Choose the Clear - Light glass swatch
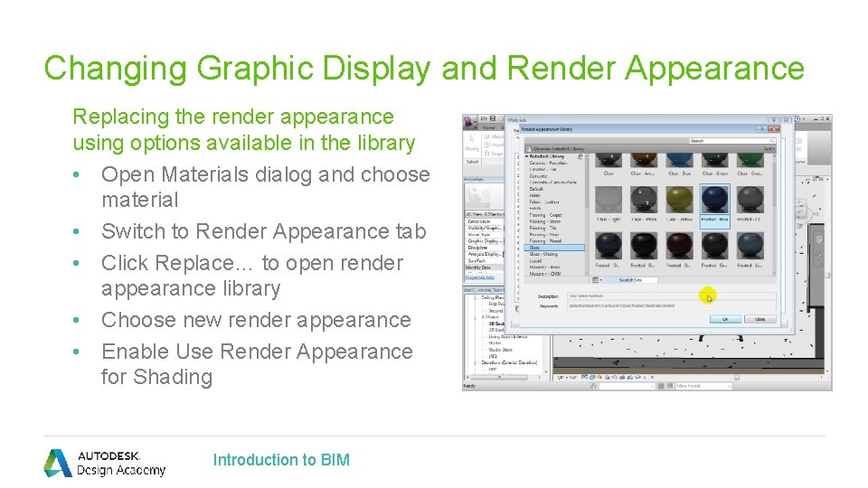The image size is (868, 488). click(x=609, y=203)
